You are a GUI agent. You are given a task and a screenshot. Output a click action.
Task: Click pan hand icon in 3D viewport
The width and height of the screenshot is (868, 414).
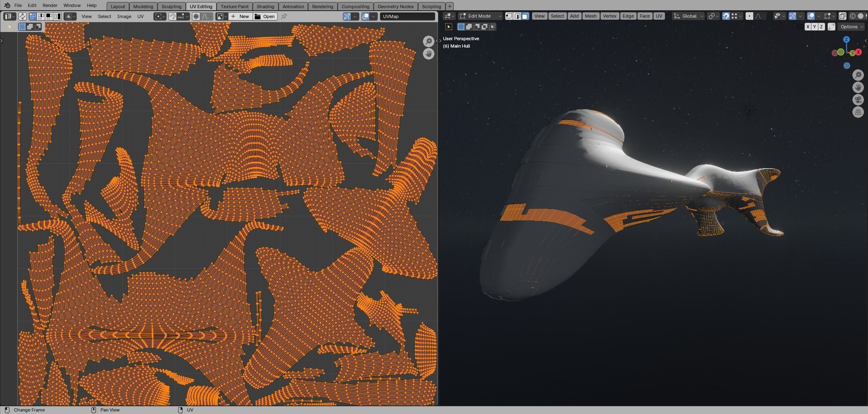pyautogui.click(x=858, y=87)
